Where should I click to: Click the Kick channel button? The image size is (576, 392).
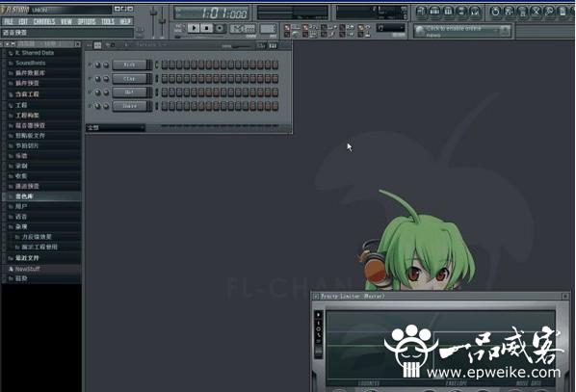point(130,65)
